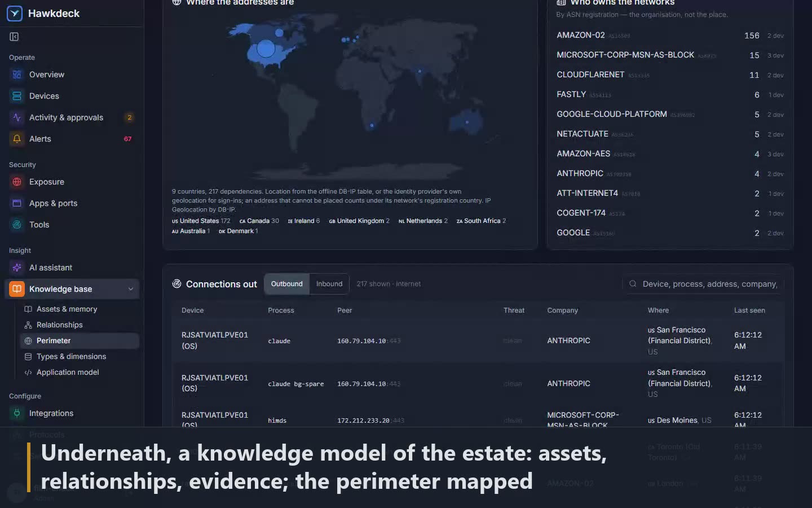
Task: Open the AI assistant sparkle icon
Action: tap(17, 268)
